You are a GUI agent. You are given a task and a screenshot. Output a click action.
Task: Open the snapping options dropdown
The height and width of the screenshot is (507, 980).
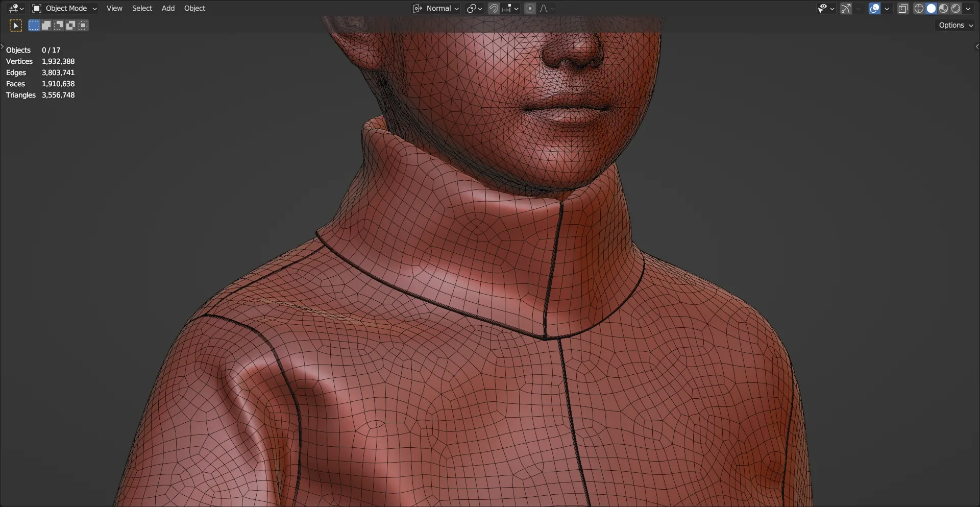click(510, 8)
